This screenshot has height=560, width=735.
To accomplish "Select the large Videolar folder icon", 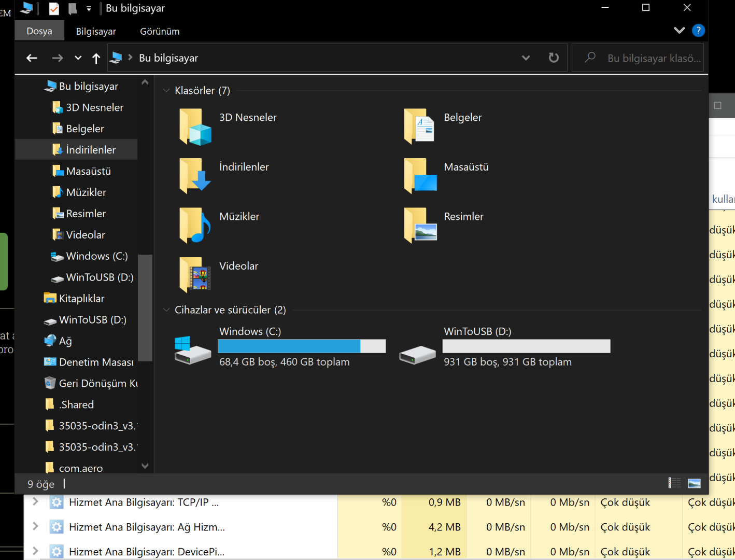I will [195, 275].
